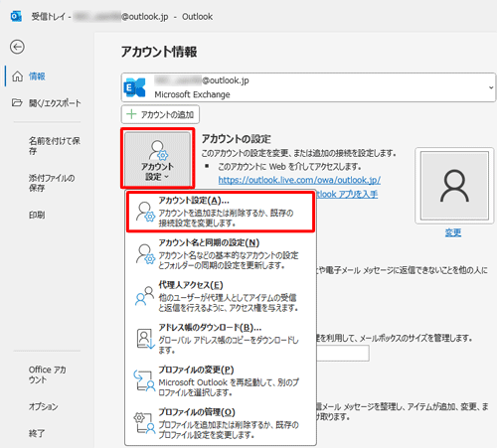Select 添付ファイルの保存 in sidebar
This screenshot has height=448, width=497.
point(52,183)
